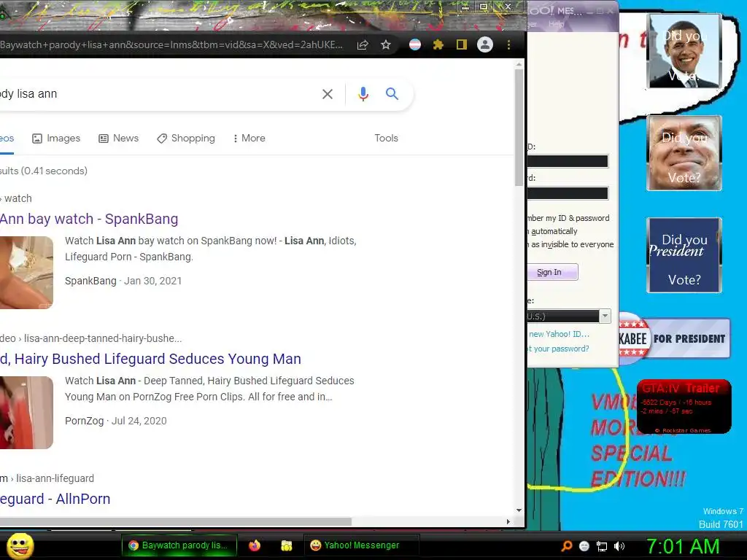Focus the Yahoo password input field

(x=568, y=192)
